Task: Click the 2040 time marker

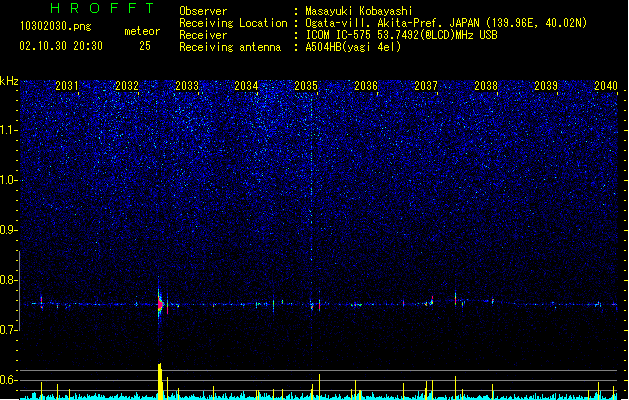Action: pyautogui.click(x=606, y=86)
